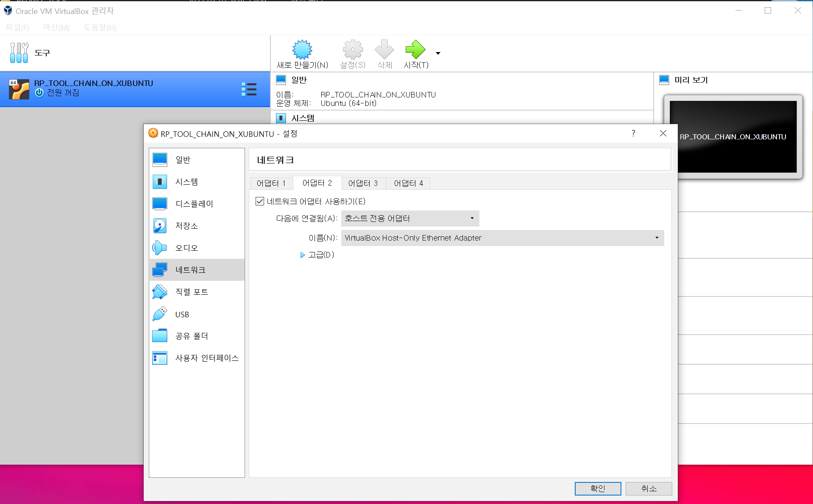The width and height of the screenshot is (813, 504).
Task: Close the settings dialog with X
Action: pos(663,133)
